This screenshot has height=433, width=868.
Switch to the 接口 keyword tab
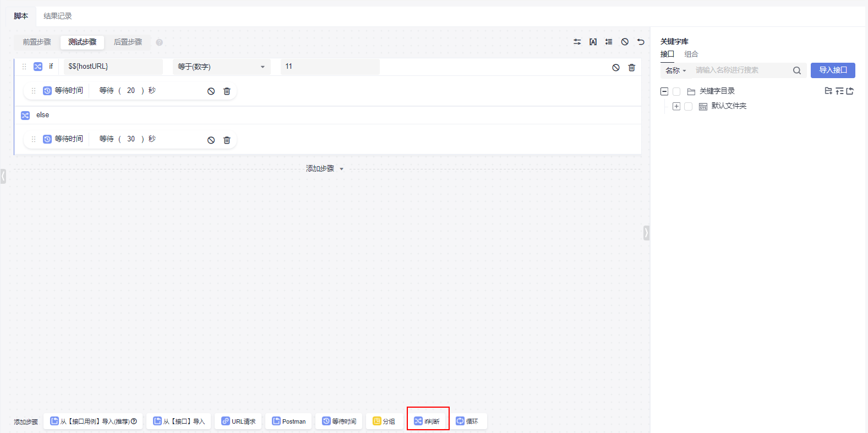click(x=667, y=54)
